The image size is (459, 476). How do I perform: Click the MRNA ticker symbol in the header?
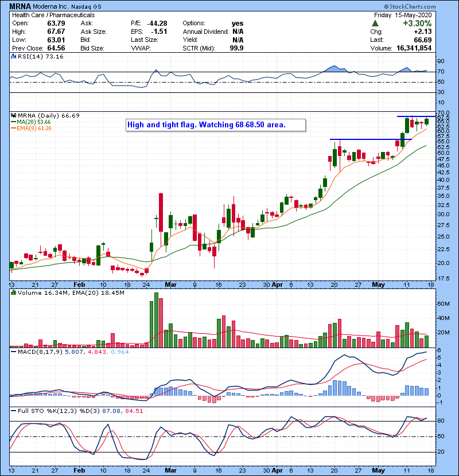click(x=20, y=6)
